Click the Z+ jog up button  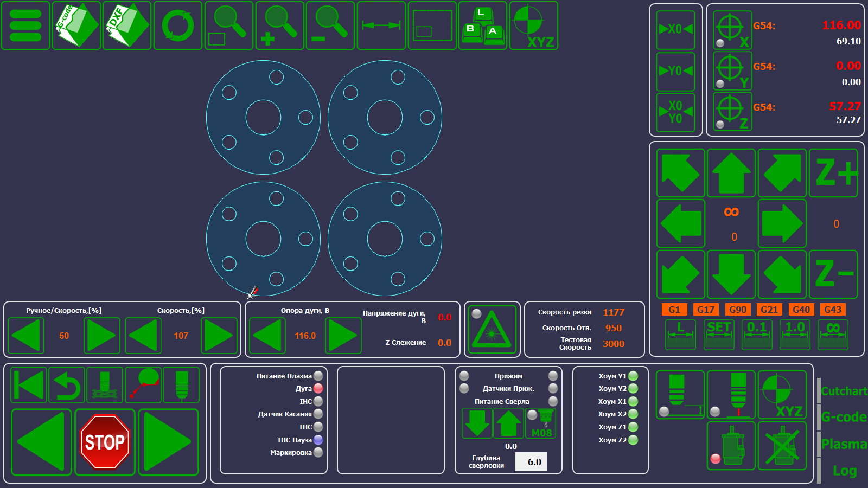(833, 173)
